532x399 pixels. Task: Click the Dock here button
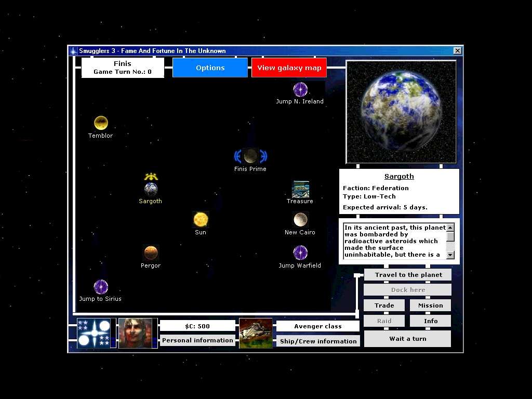pos(408,290)
